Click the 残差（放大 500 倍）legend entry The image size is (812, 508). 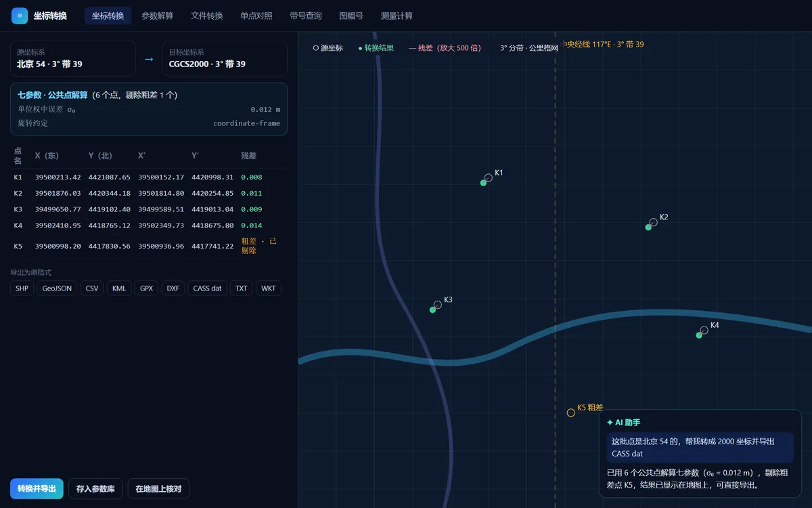[x=445, y=48]
